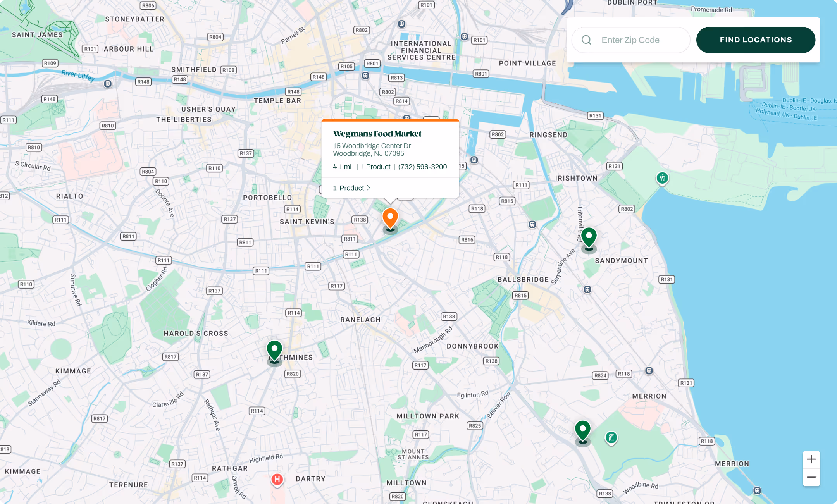Click the STONEYBATTER map label
This screenshot has height=504, width=837.
point(134,19)
